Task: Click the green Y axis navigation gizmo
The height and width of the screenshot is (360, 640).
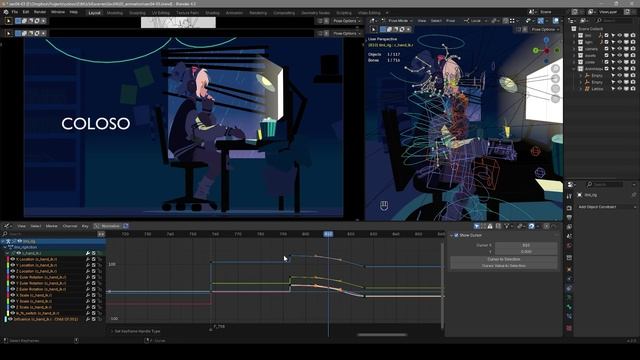Action: 536,50
